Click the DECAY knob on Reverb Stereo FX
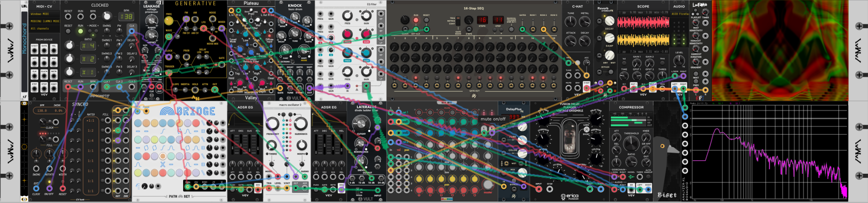 (x=609, y=20)
